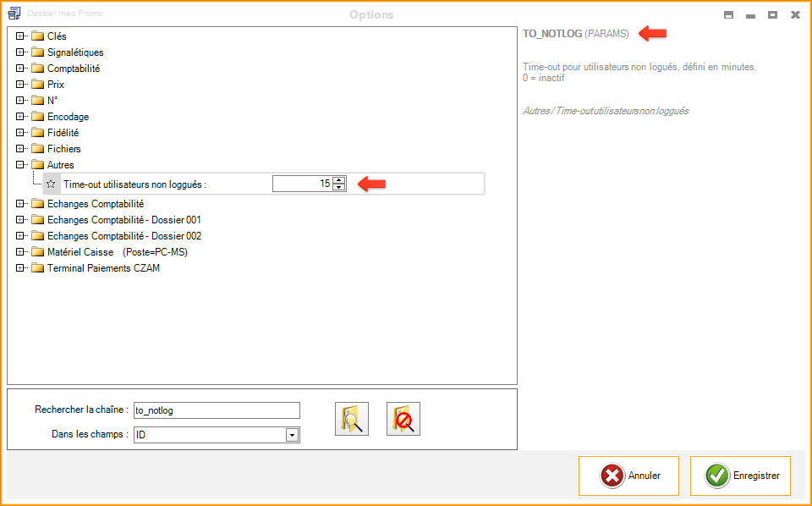Click the star icon beside Time-out setting
Screen dimensions: 812x506
pos(51,184)
